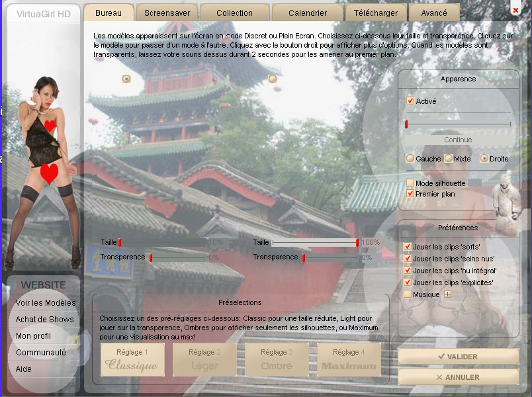Select the right full-screen mode radio button
Viewport: 532px width, 397px height.
coord(273,79)
